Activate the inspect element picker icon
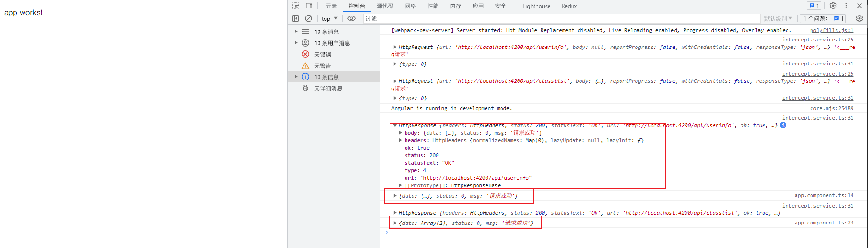Viewport: 868px width, 248px height. (295, 6)
